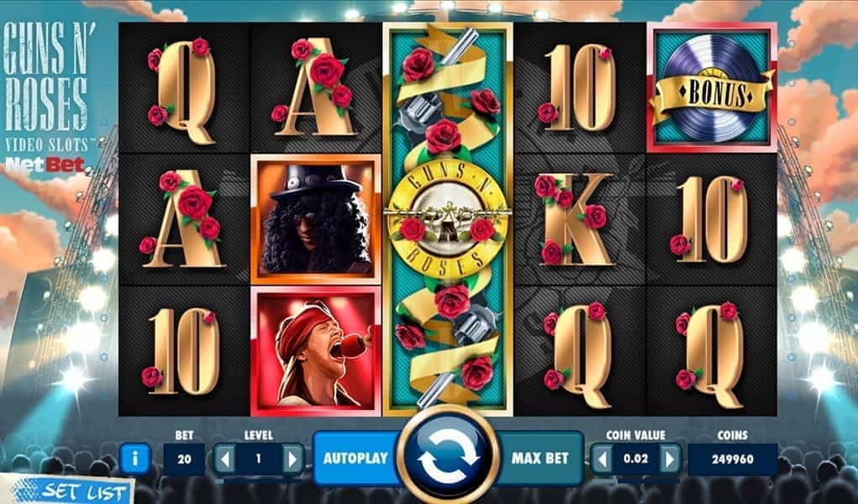Click the 10 symbol in bottom-left reel
This screenshot has width=858, height=504.
coord(182,351)
